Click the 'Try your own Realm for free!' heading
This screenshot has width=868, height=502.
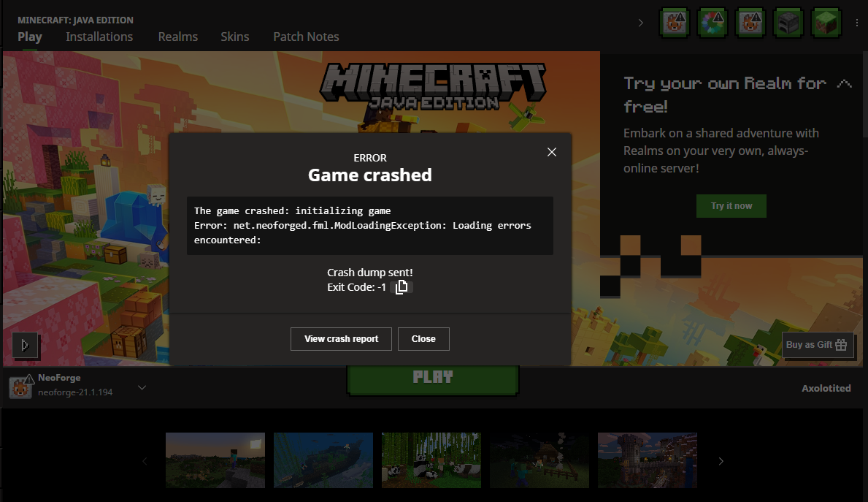(725, 94)
